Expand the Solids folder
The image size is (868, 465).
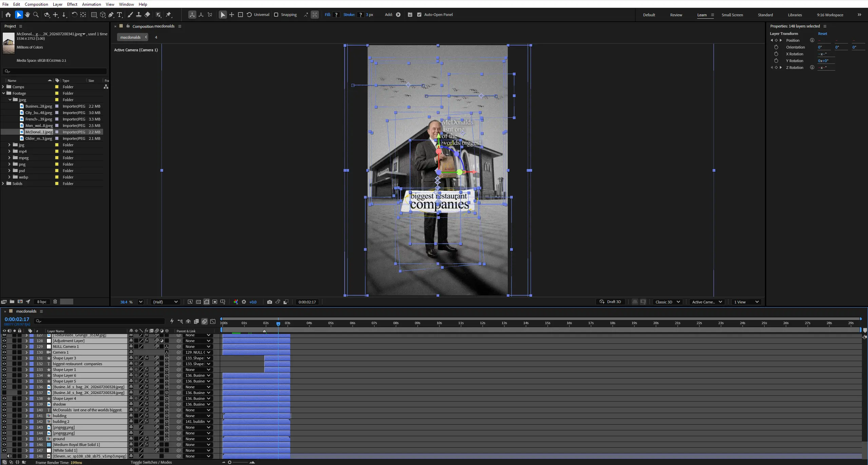pyautogui.click(x=3, y=184)
